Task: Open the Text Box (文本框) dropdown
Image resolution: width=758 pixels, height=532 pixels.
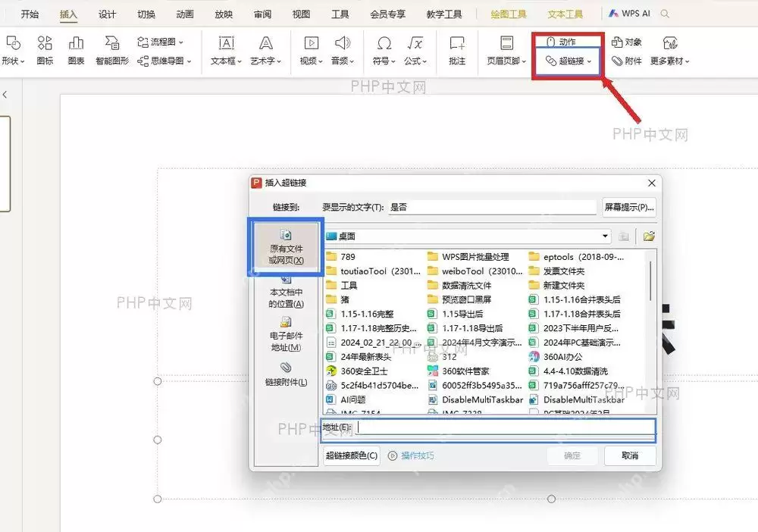Action: tap(226, 50)
